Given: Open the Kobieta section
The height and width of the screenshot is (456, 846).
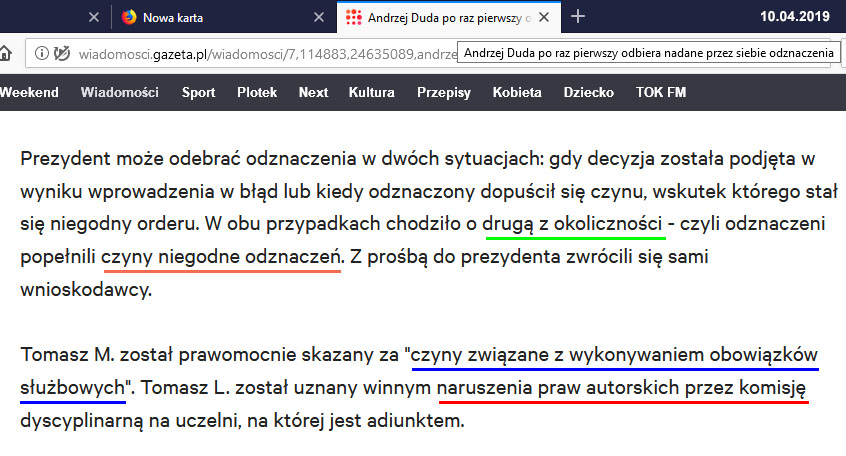Looking at the screenshot, I should (x=517, y=92).
